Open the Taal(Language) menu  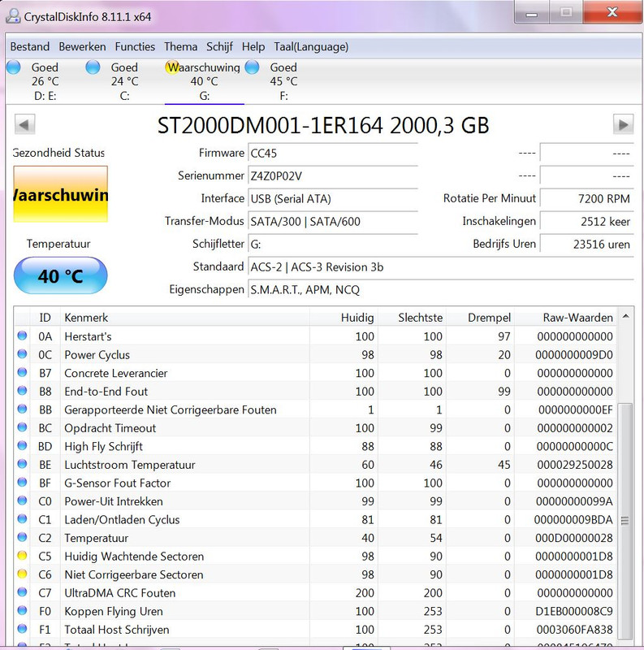[x=311, y=46]
